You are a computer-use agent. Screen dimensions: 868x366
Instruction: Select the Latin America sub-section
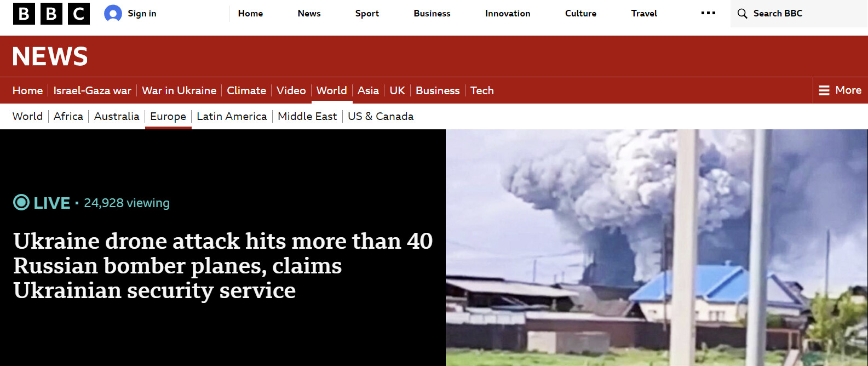(x=232, y=116)
